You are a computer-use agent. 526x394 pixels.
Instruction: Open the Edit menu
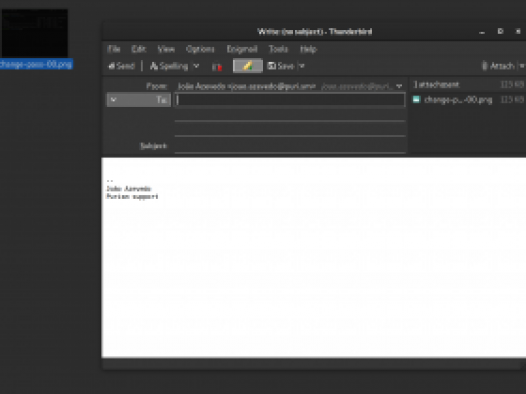139,49
